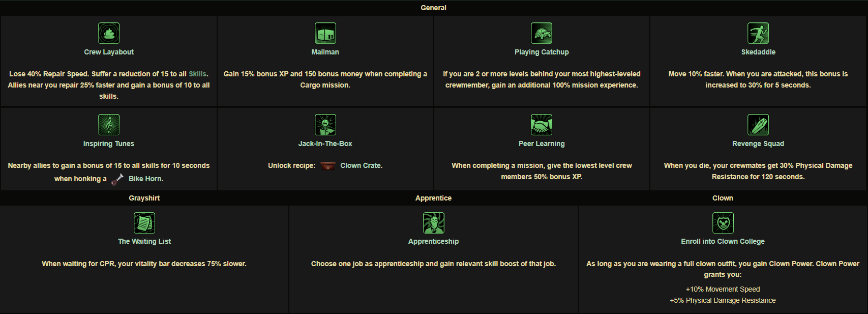Viewport: 868px width, 314px height.
Task: Click the Enroll into Clown College icon
Action: (x=723, y=223)
